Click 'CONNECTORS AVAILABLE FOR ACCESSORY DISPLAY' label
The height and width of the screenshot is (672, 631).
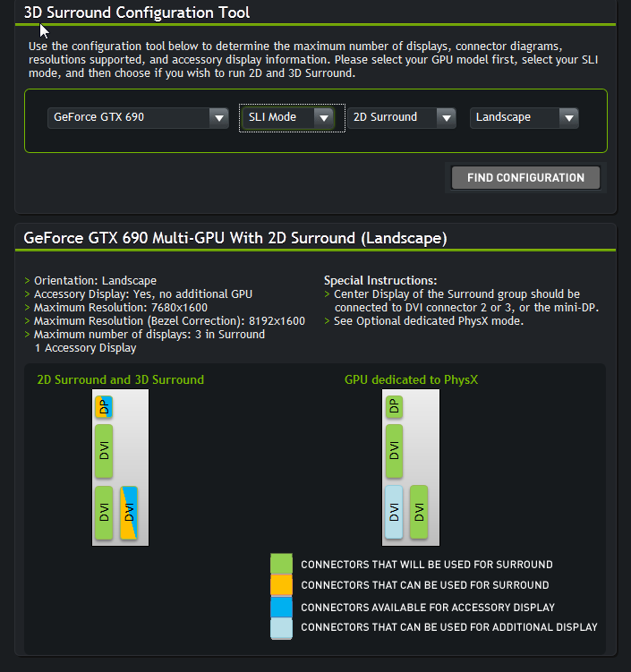(x=428, y=608)
